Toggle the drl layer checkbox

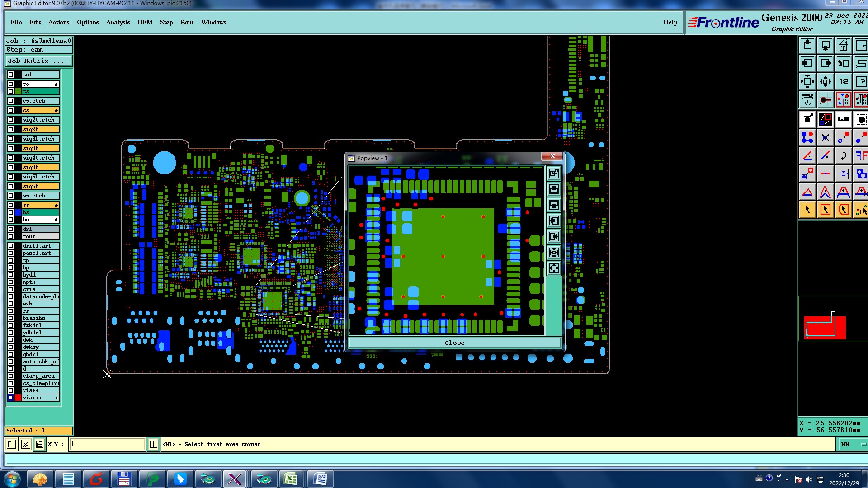point(11,229)
